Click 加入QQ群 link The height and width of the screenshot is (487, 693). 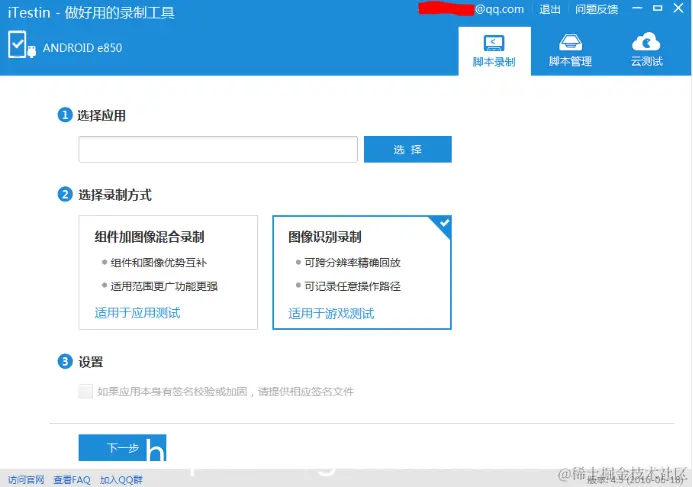[121, 479]
